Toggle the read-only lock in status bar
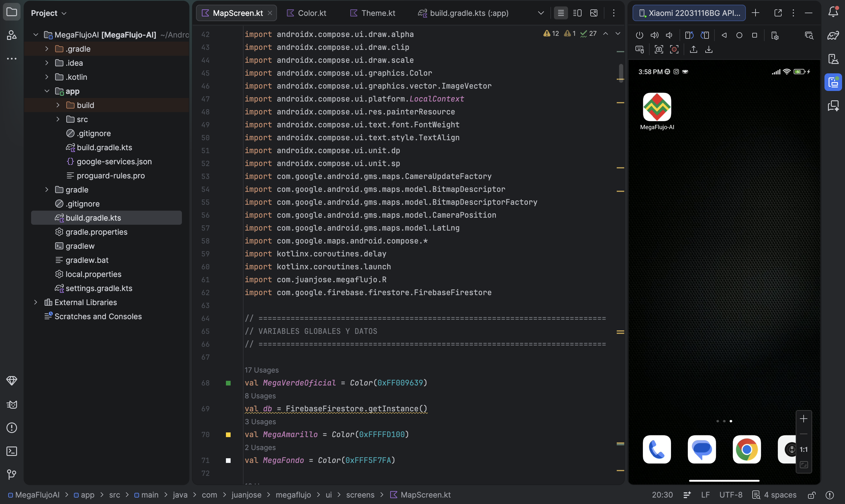The width and height of the screenshot is (845, 504). click(812, 495)
